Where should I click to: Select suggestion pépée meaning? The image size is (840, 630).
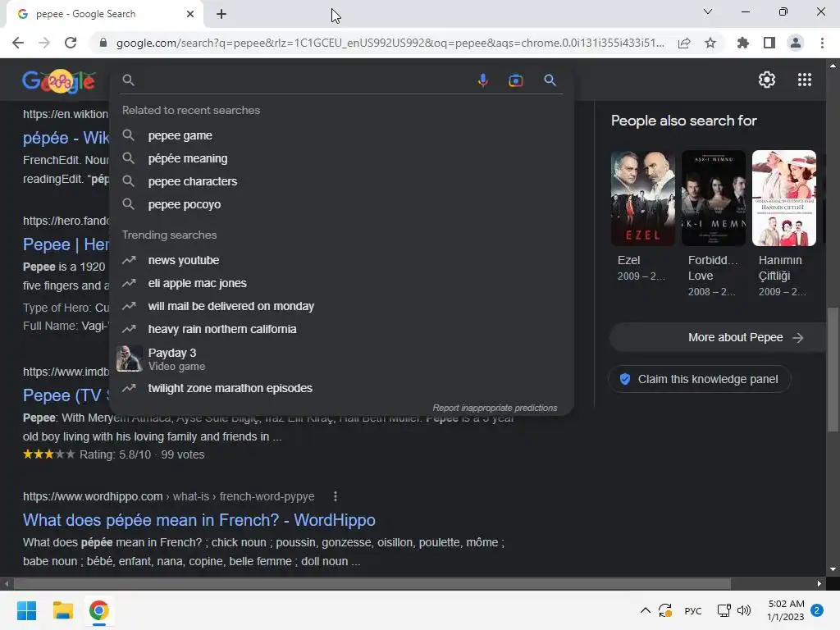(x=342, y=158)
